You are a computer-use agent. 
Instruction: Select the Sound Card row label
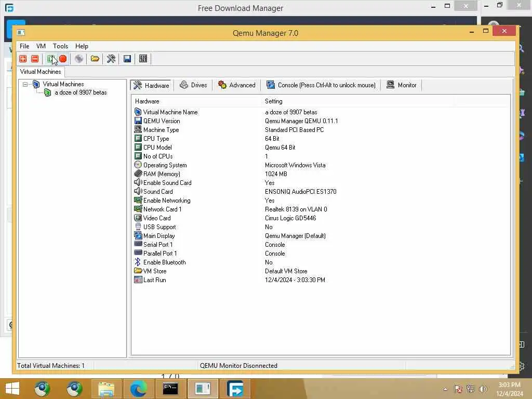coord(158,192)
